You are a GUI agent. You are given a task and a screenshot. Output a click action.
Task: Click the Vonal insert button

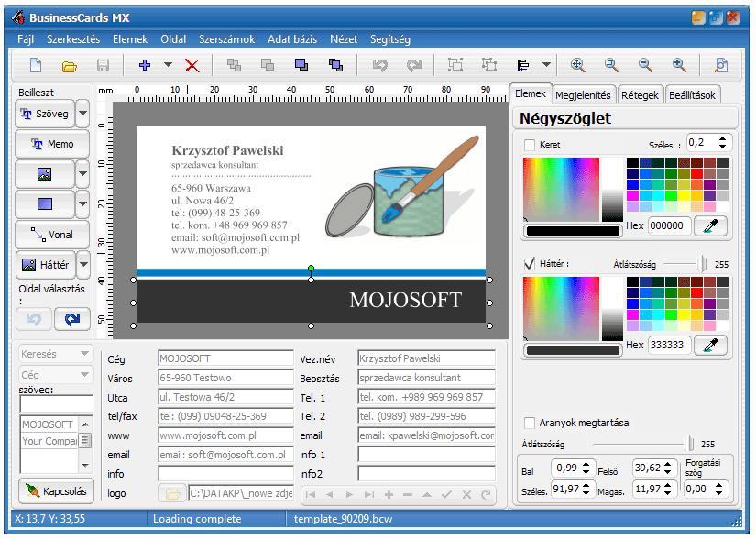click(x=52, y=235)
